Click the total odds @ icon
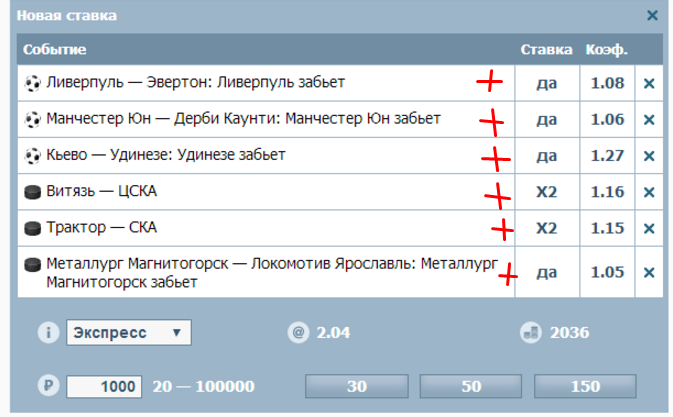This screenshot has width=673, height=417. click(x=296, y=333)
